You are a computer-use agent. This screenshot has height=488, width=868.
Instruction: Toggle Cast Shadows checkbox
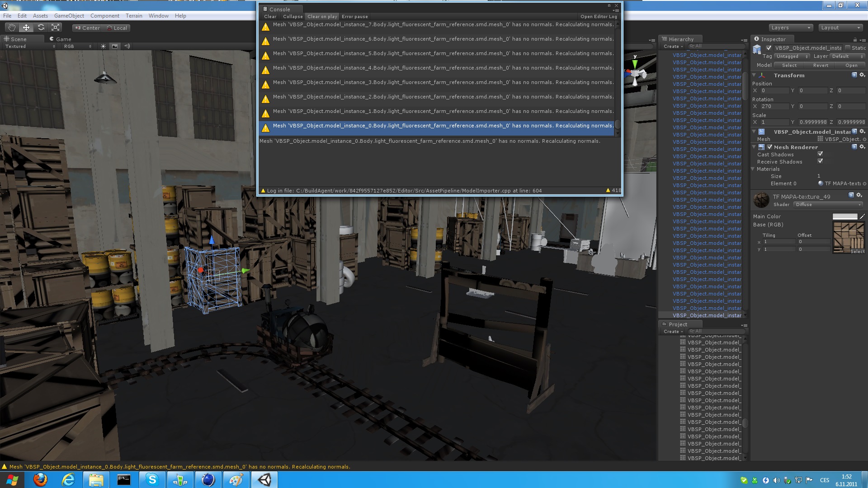820,154
